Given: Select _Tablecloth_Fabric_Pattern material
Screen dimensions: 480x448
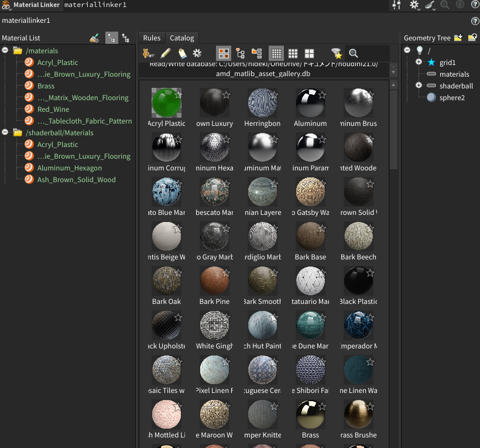Looking at the screenshot, I should point(84,121).
